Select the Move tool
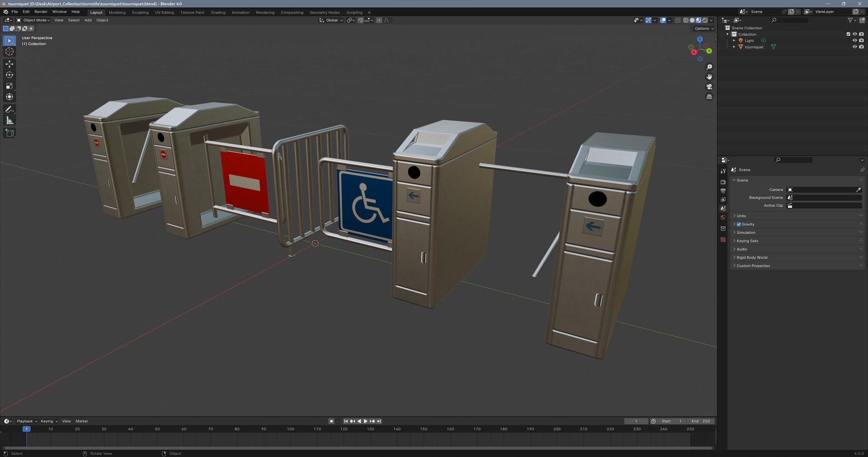Screen dimensions: 868x457 coord(9,64)
